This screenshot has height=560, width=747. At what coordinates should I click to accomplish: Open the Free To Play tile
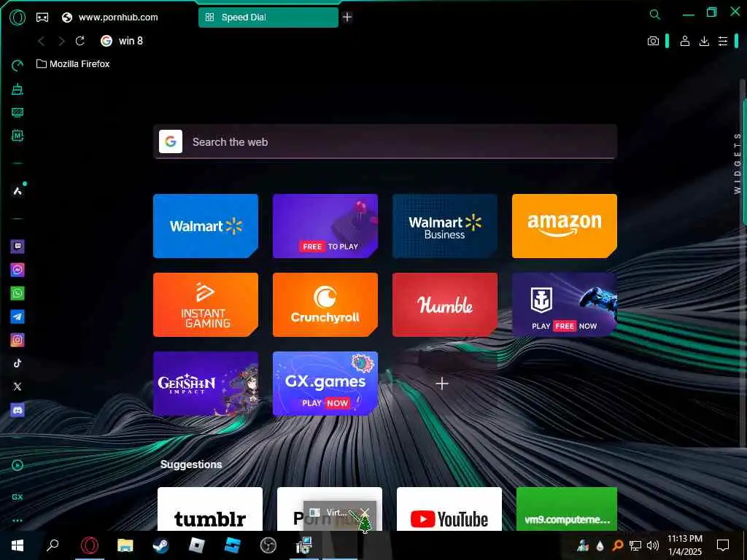click(325, 226)
